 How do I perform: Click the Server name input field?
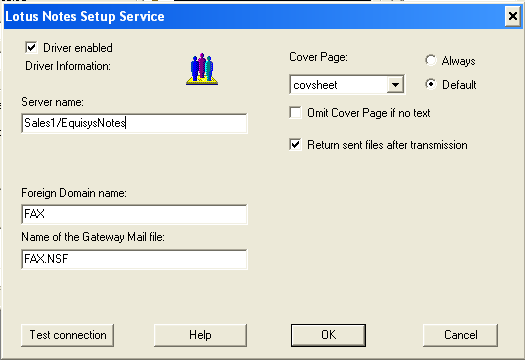point(134,123)
